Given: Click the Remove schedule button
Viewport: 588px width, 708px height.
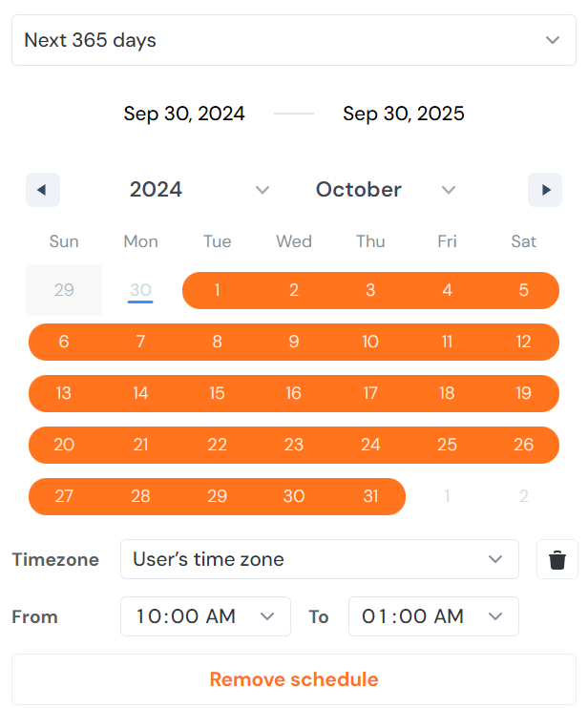Looking at the screenshot, I should [294, 679].
